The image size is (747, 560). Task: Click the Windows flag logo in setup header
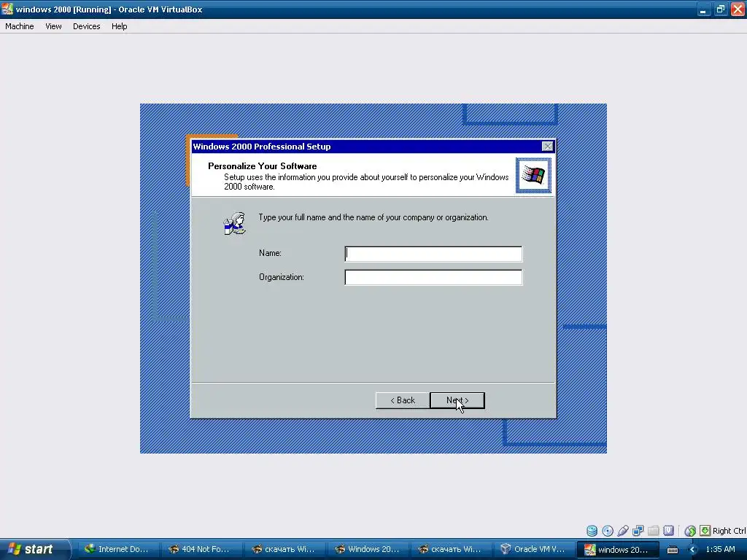tap(533, 175)
